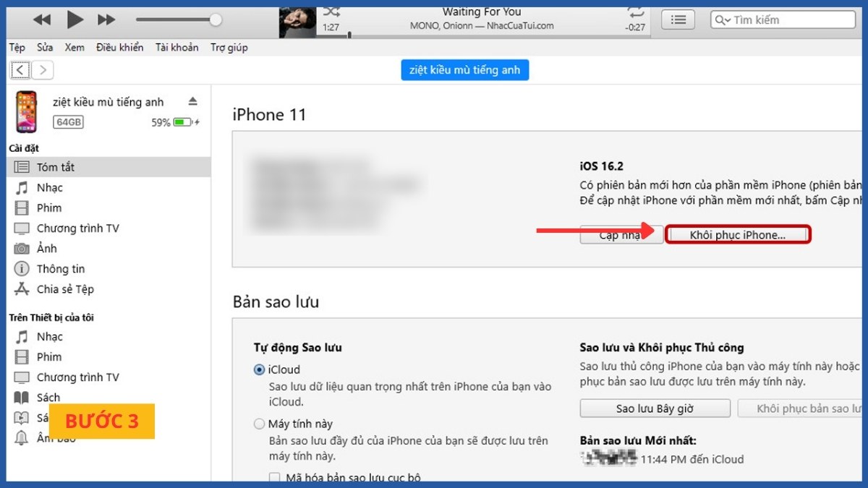Select the Máy tính này radio option
Viewport: 868px width, 488px height.
tap(260, 424)
